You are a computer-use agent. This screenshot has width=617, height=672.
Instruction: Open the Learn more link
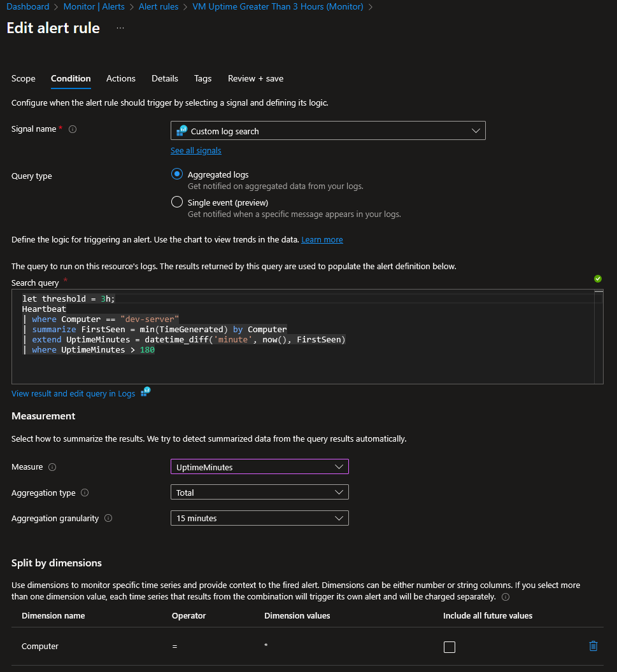[x=322, y=239]
